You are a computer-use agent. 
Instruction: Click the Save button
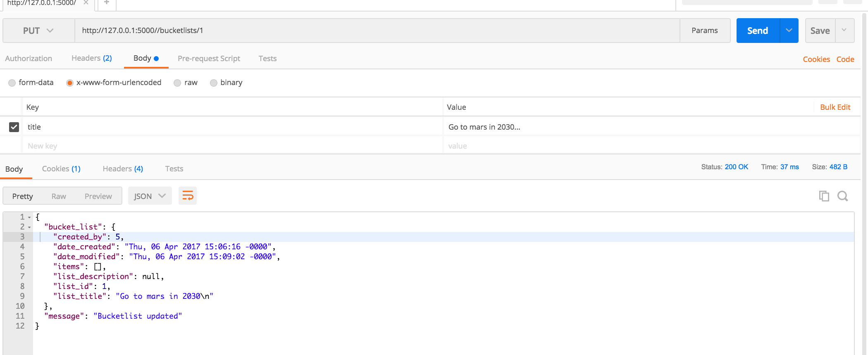(820, 31)
